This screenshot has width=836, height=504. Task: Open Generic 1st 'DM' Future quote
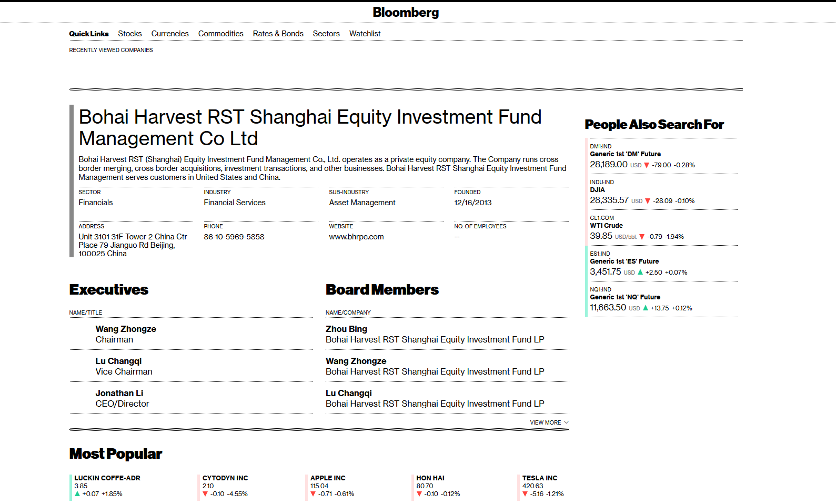626,154
